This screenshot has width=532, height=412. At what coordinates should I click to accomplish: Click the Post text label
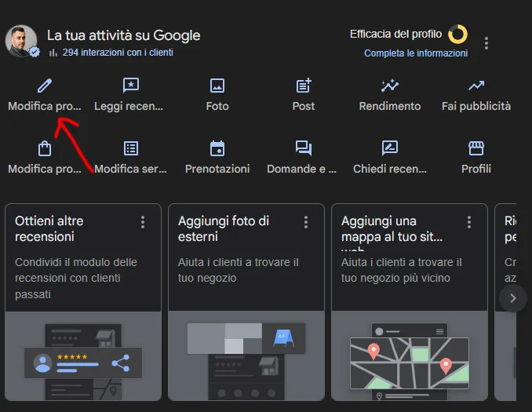point(304,106)
